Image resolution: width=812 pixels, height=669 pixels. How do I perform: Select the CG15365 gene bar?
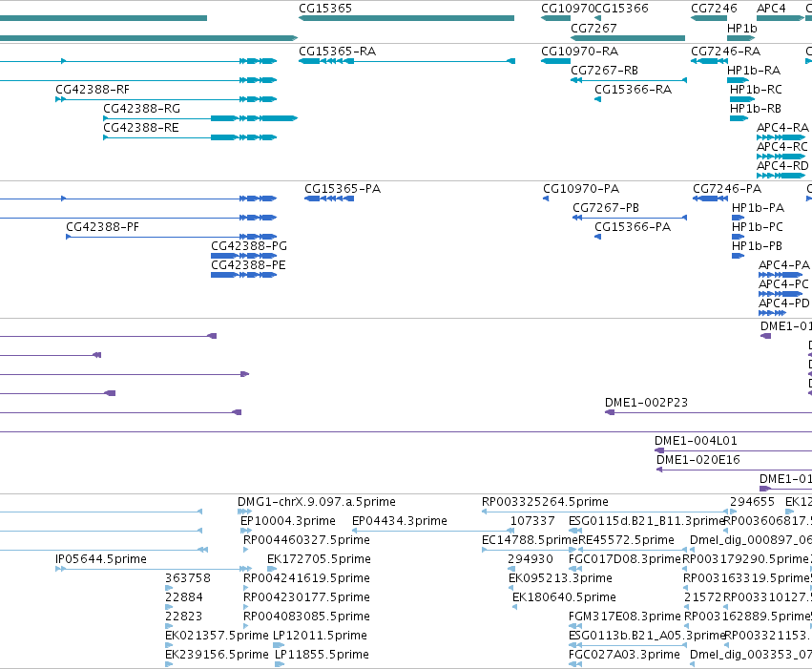[406, 18]
